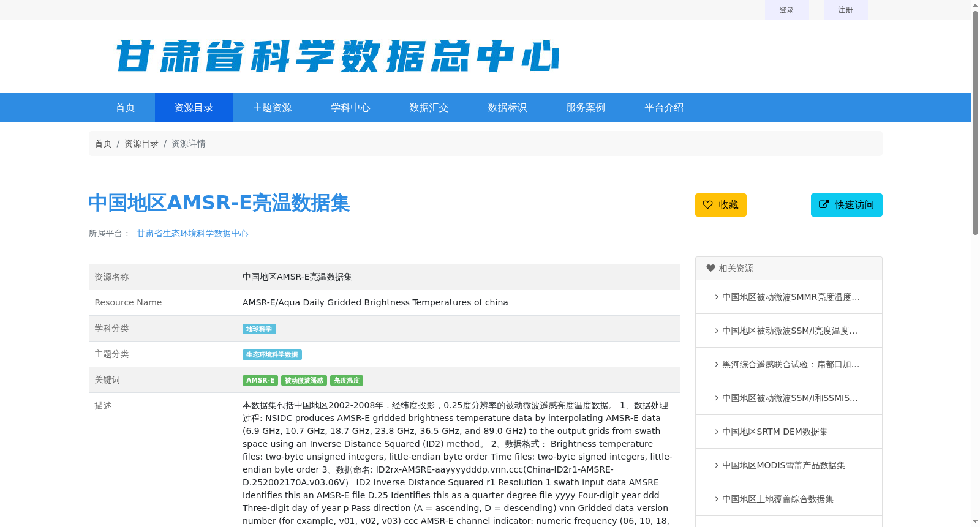Screen dimensions: 980x527
Task: Open related resource 中国地区被动微波SSM/I亮度温度
Action: click(x=790, y=331)
